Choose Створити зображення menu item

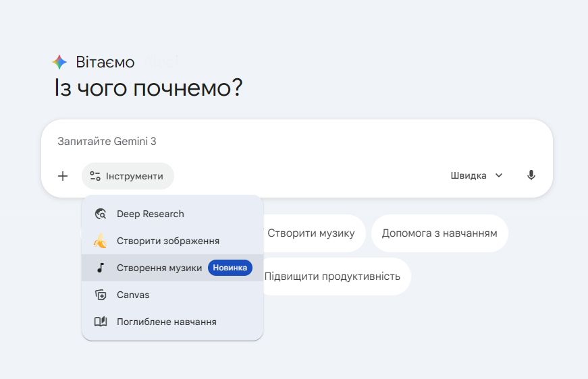[167, 241]
